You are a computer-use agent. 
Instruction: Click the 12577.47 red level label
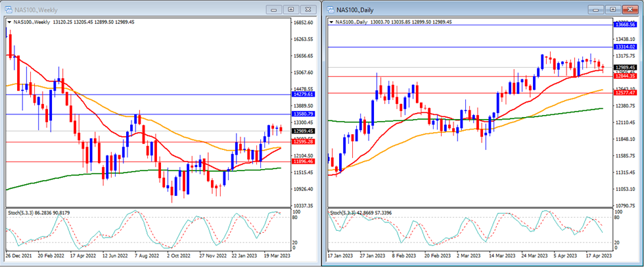(x=626, y=92)
